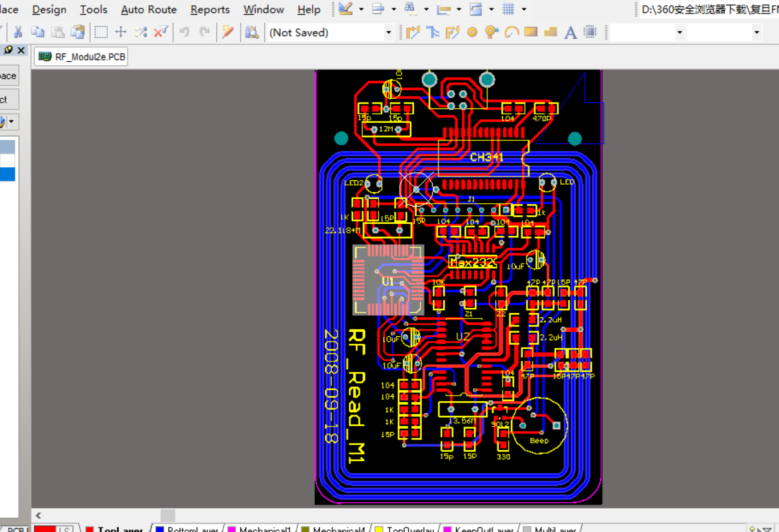Open the Auto Route menu
This screenshot has width=779, height=532.
click(148, 10)
